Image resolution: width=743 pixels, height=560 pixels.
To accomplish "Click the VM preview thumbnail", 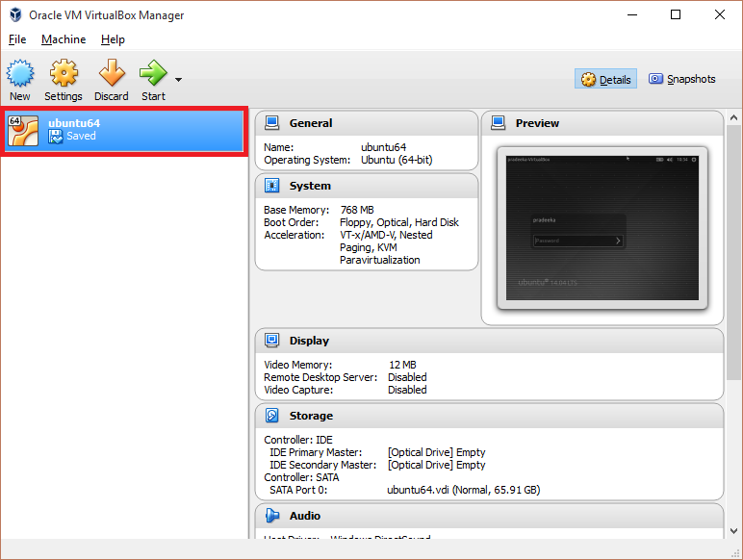I will point(602,228).
